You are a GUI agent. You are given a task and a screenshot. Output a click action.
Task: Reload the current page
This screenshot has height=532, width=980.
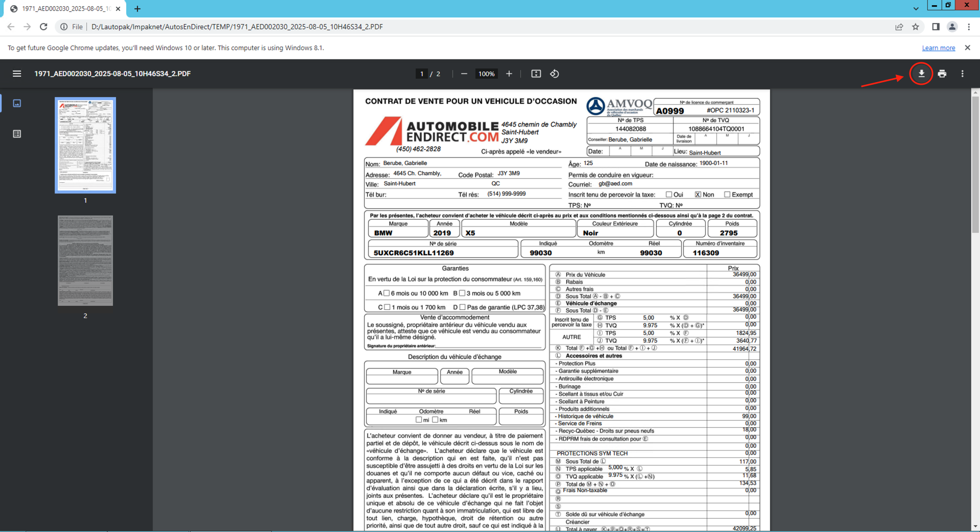pyautogui.click(x=44, y=27)
